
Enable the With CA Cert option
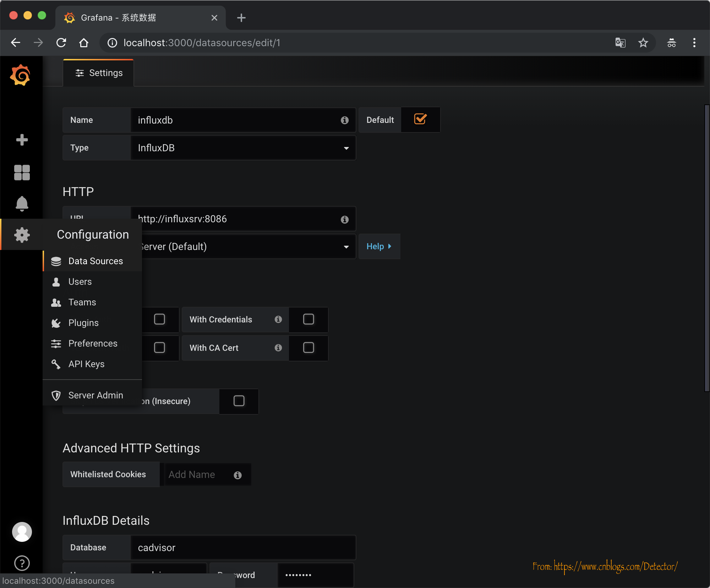pyautogui.click(x=308, y=348)
